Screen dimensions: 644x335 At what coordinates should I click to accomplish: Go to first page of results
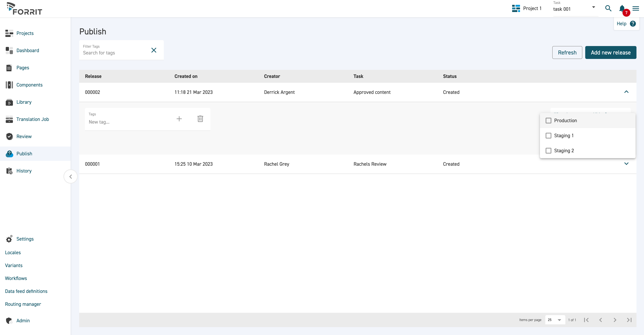click(586, 320)
